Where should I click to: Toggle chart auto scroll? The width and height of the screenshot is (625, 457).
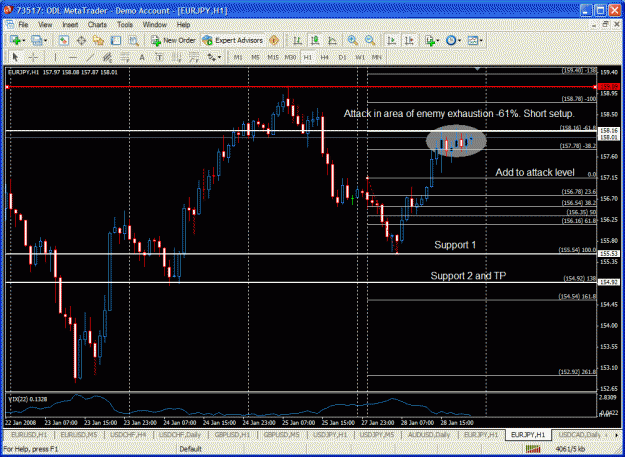392,40
